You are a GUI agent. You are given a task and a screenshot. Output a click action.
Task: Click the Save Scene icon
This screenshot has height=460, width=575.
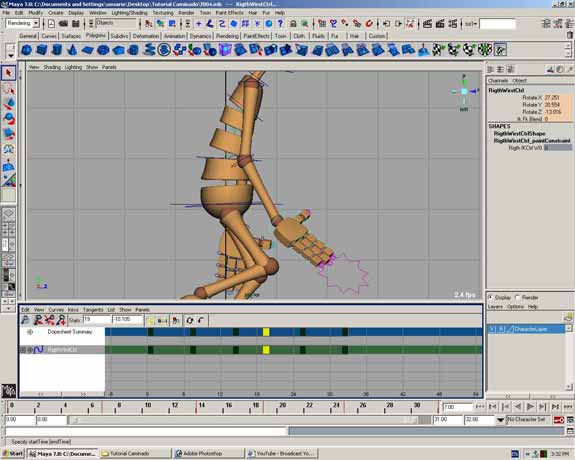click(76, 24)
